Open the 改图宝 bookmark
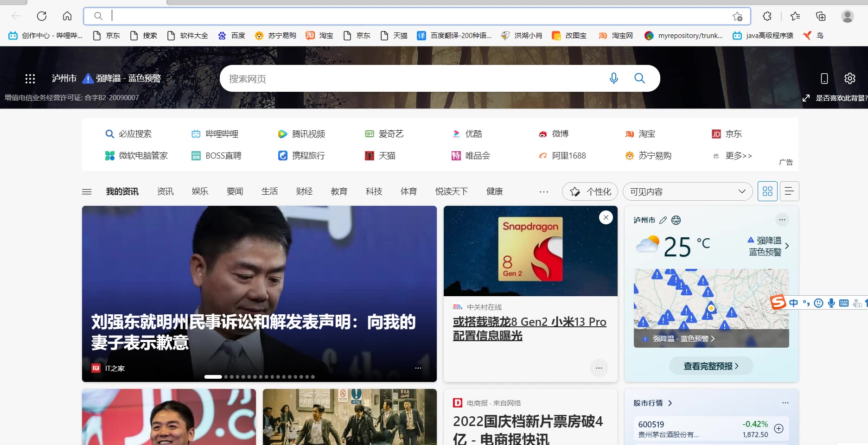Viewport: 868px width, 445px height. (569, 36)
